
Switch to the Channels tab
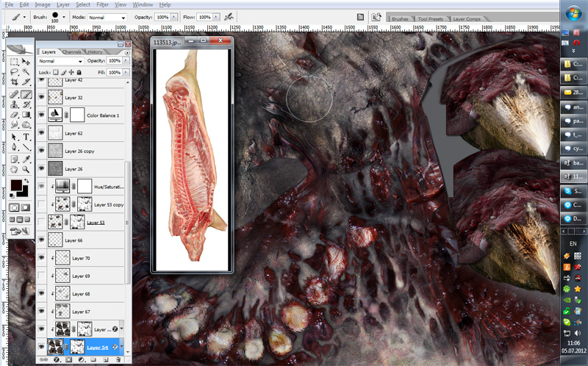[72, 52]
